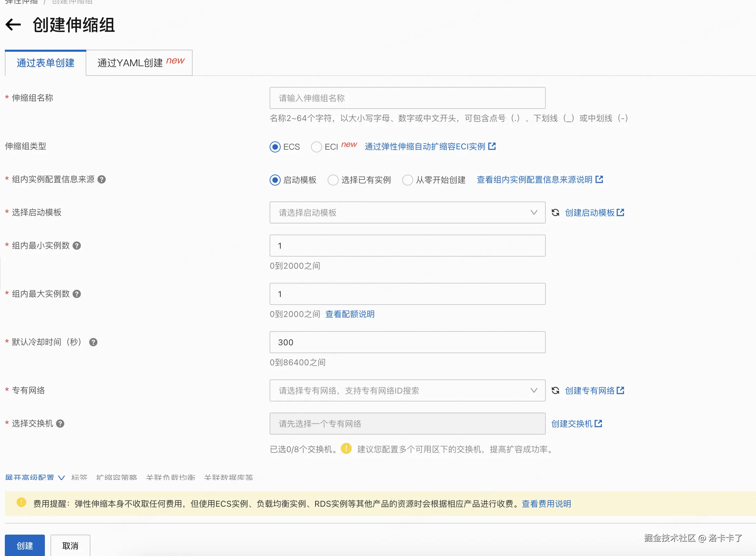Select the ECI scaling group type
The image size is (756, 556).
(316, 147)
